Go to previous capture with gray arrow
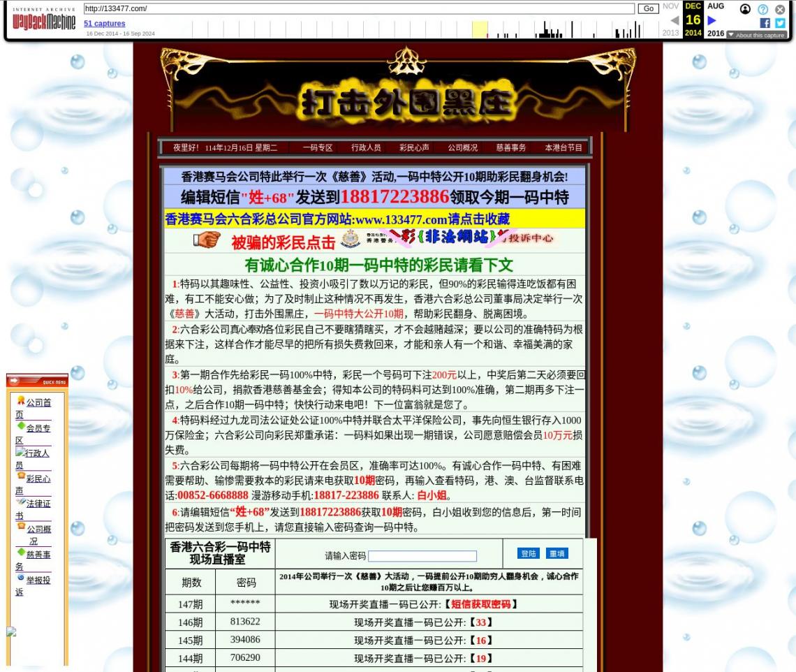 [x=675, y=20]
